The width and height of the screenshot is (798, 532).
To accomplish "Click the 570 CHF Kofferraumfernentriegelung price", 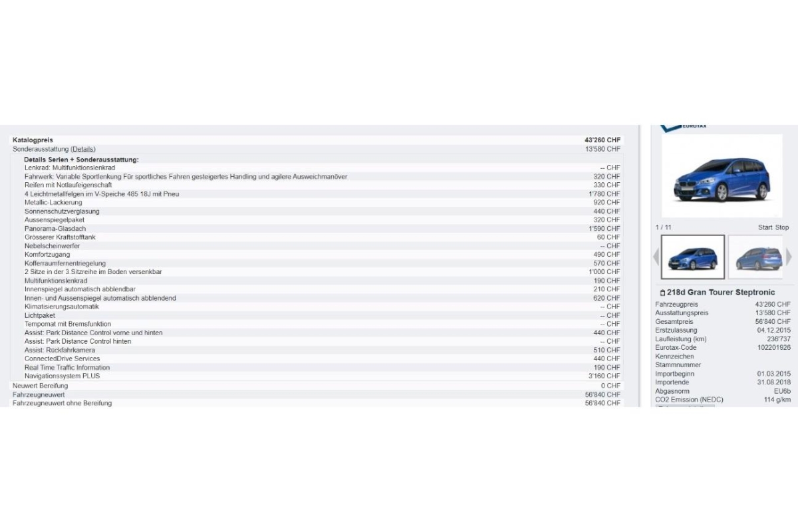I will point(606,263).
